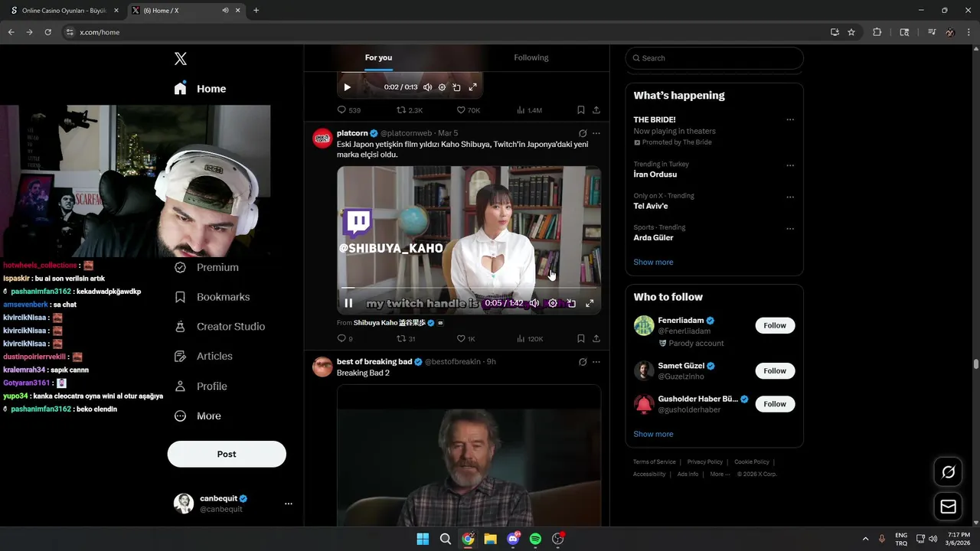Click Show more under Who to follow

point(653,435)
